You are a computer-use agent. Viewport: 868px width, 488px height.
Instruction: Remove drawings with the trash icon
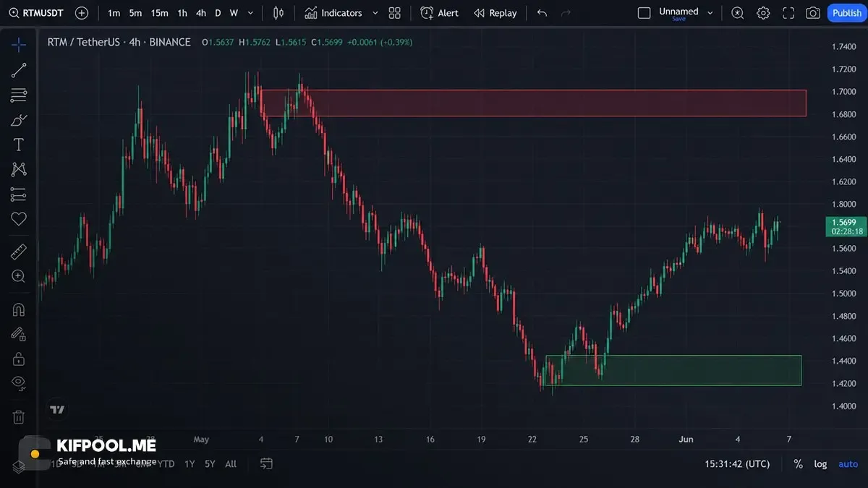click(x=19, y=416)
